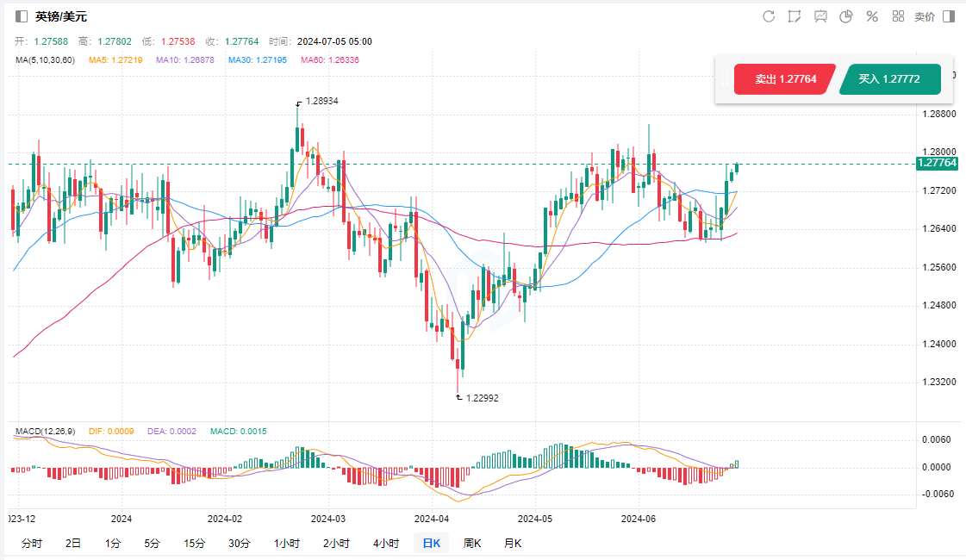Open the four-square grid layout icon

898,16
